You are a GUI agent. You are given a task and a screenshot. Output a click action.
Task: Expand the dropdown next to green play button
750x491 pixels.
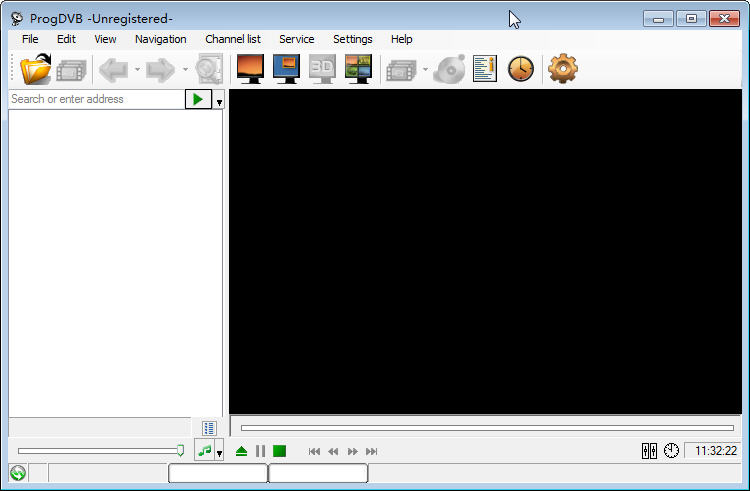tap(219, 102)
